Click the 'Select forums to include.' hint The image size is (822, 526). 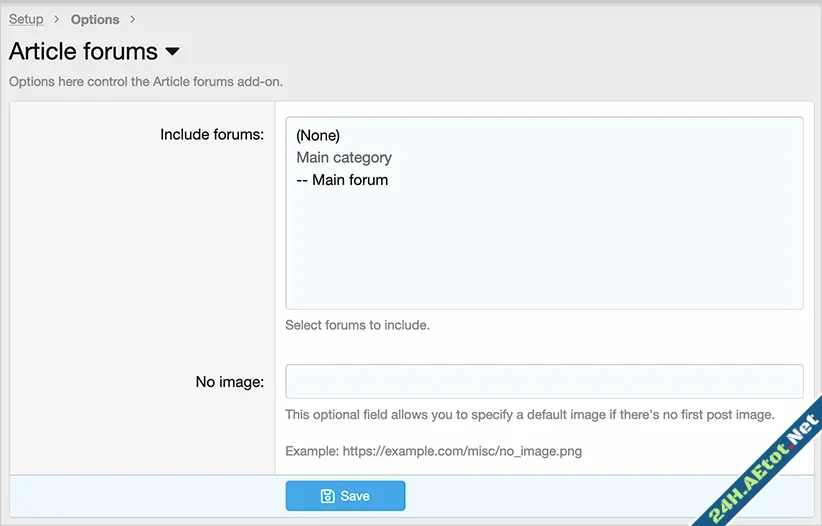357,325
